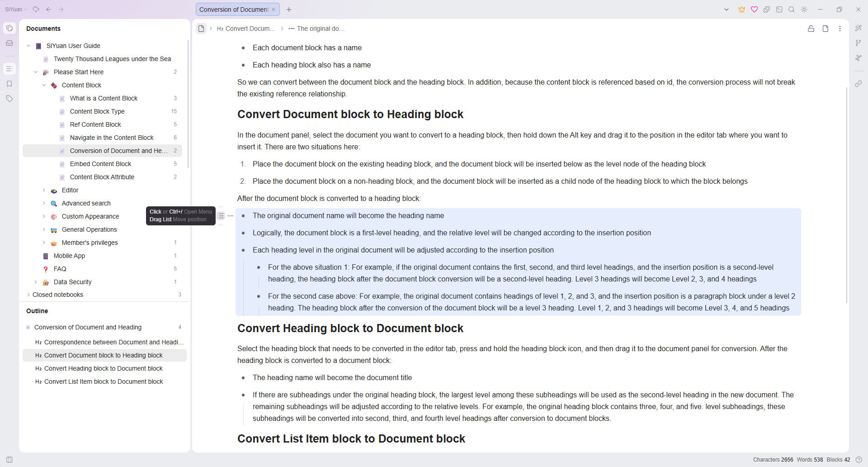Select the Conversion of Document tab
Viewport: 868px width, 467px height.
point(234,10)
